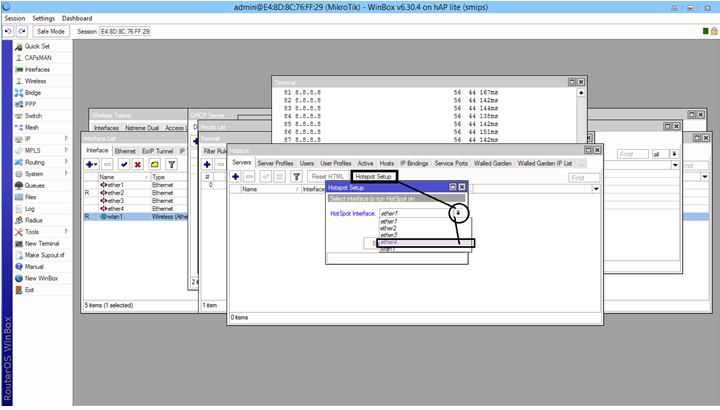Select the wlan1 row in Interface List
Image resolution: width=720 pixels, height=410 pixels.
click(x=135, y=217)
